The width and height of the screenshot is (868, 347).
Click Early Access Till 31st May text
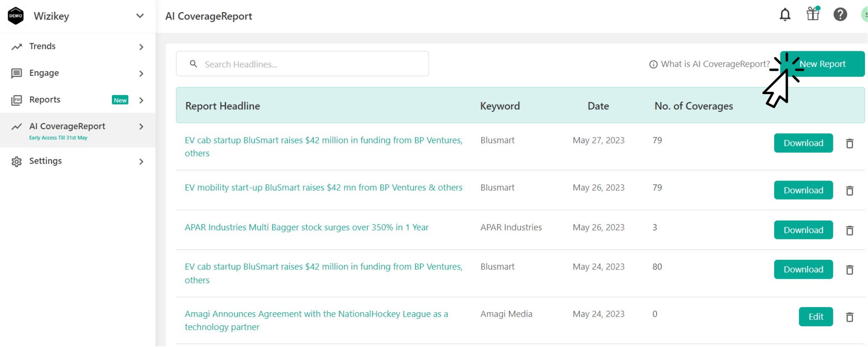tap(58, 137)
